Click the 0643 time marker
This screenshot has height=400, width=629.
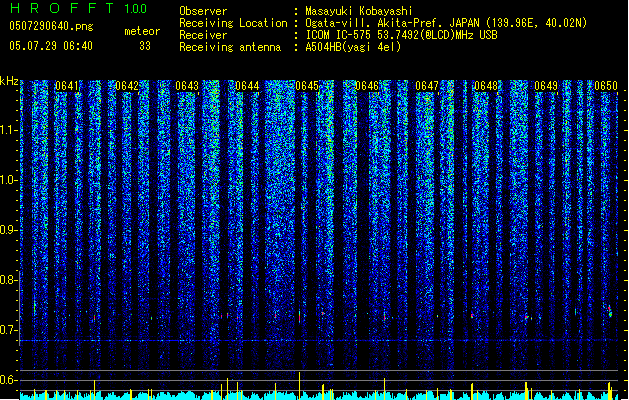click(x=187, y=86)
